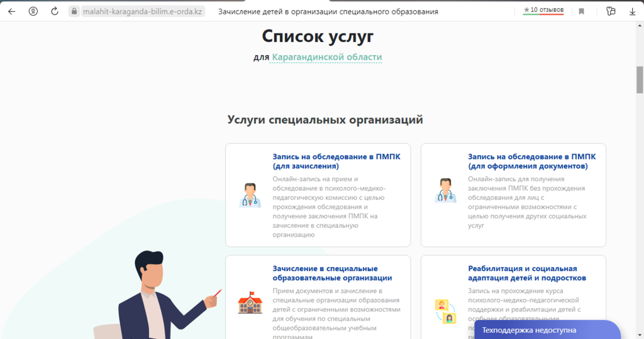This screenshot has width=644, height=339.
Task: Focus the malahit-karaganda-bilim.e-orda.kz address field
Action: tap(142, 11)
